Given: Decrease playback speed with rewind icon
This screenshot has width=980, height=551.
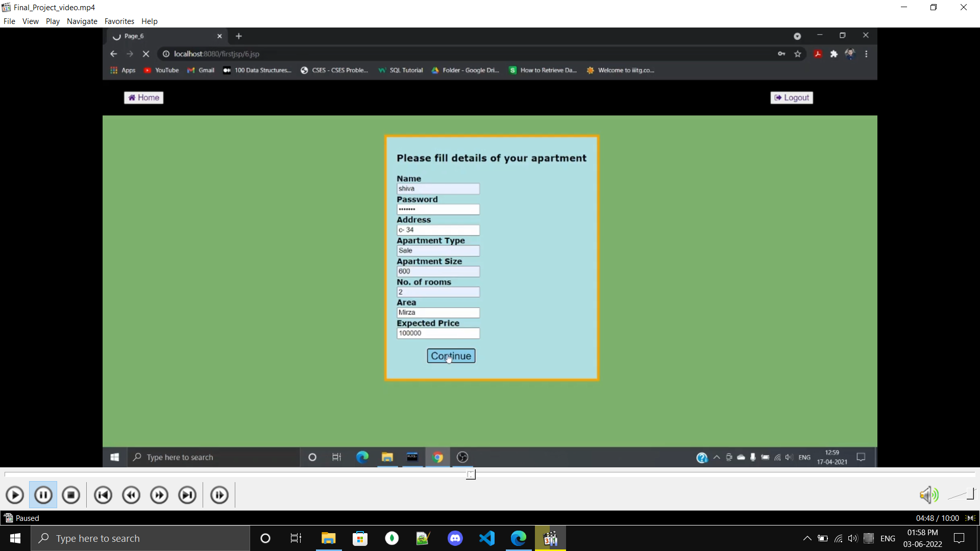Looking at the screenshot, I should pos(131,495).
